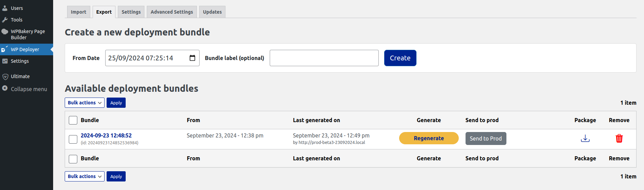
Task: Click the top Apply button
Action: (x=116, y=103)
